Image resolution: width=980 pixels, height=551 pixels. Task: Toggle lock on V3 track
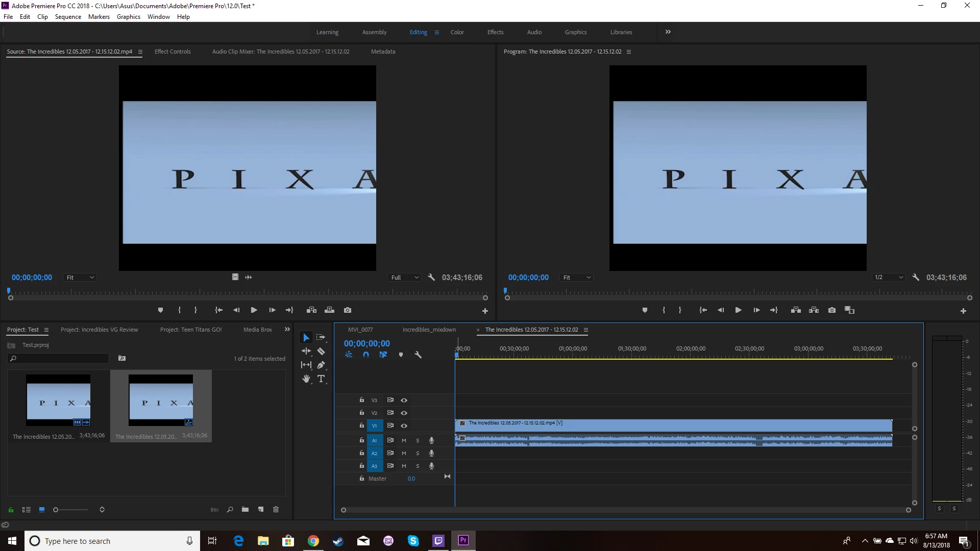click(x=362, y=400)
